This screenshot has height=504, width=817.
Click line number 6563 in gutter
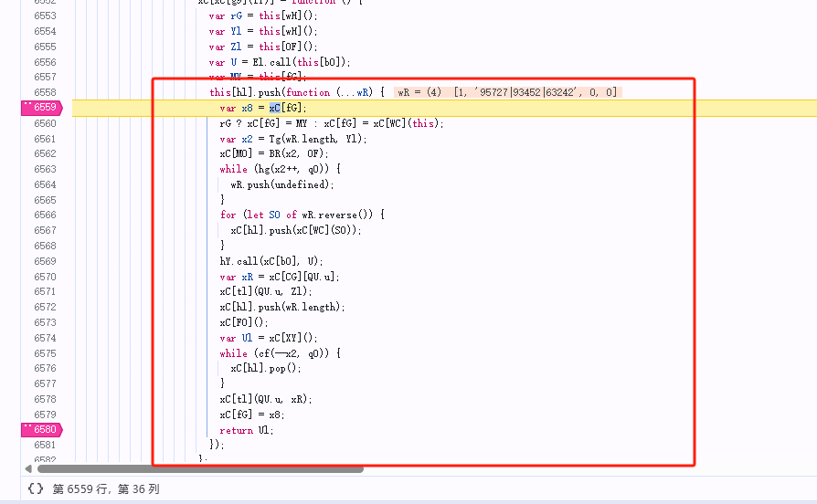(45, 169)
